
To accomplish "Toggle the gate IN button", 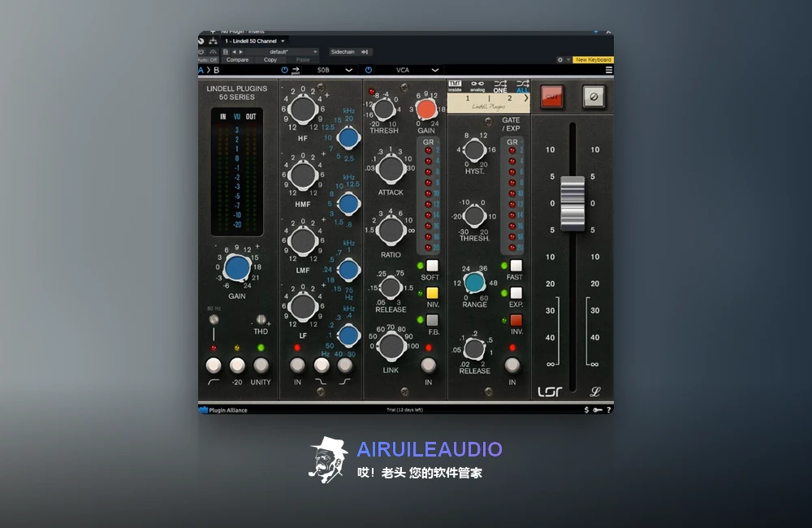I will click(512, 366).
